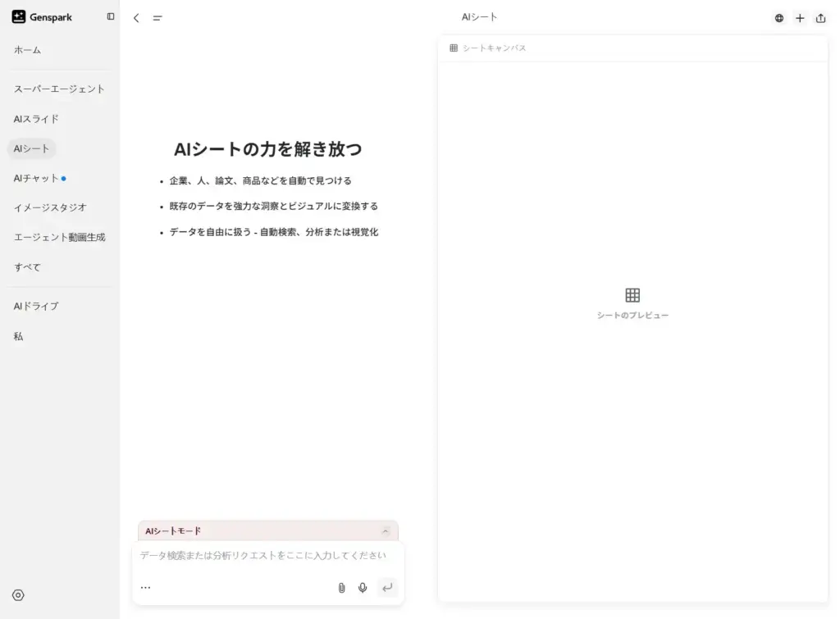The image size is (840, 619).
Task: Open スーパーエージェント in the sidebar
Action: pos(59,89)
